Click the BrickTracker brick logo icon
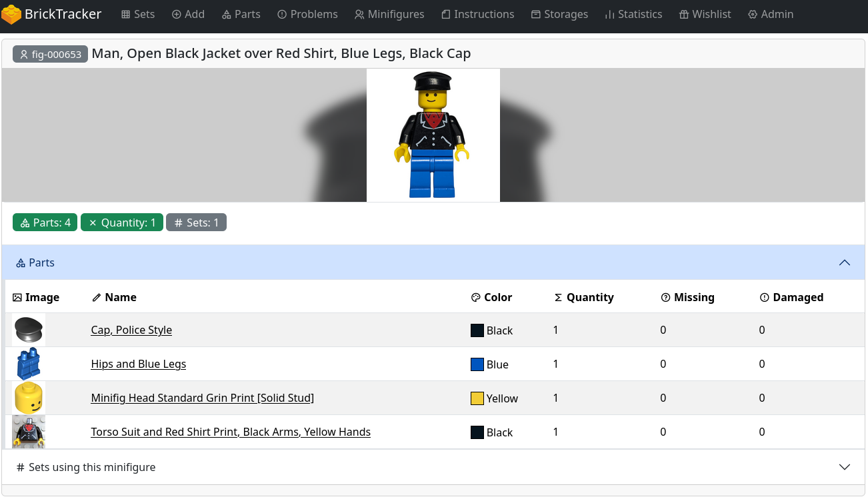Image resolution: width=868 pixels, height=501 pixels. (11, 14)
